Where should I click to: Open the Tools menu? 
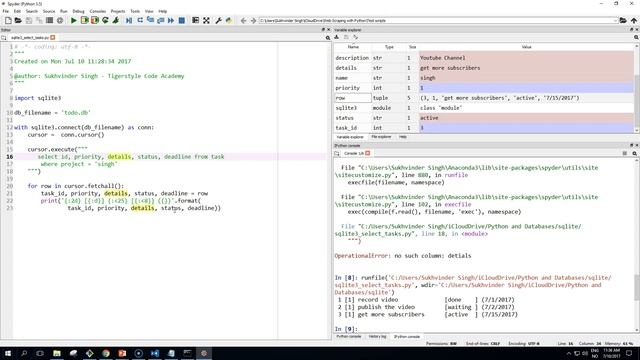(x=135, y=11)
